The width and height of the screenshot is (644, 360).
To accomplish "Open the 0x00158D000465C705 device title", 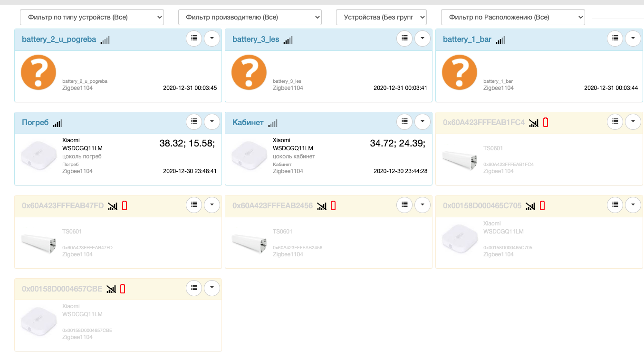I will tap(482, 206).
